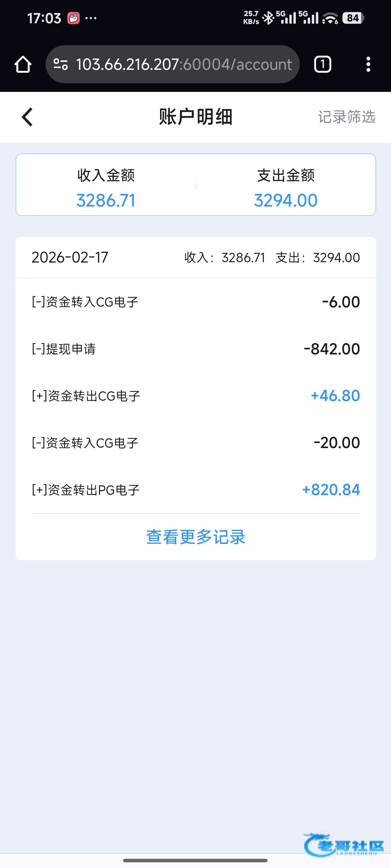Tap the 2026-02-17 date header row
Viewport: 391px width, 868px height.
[195, 258]
